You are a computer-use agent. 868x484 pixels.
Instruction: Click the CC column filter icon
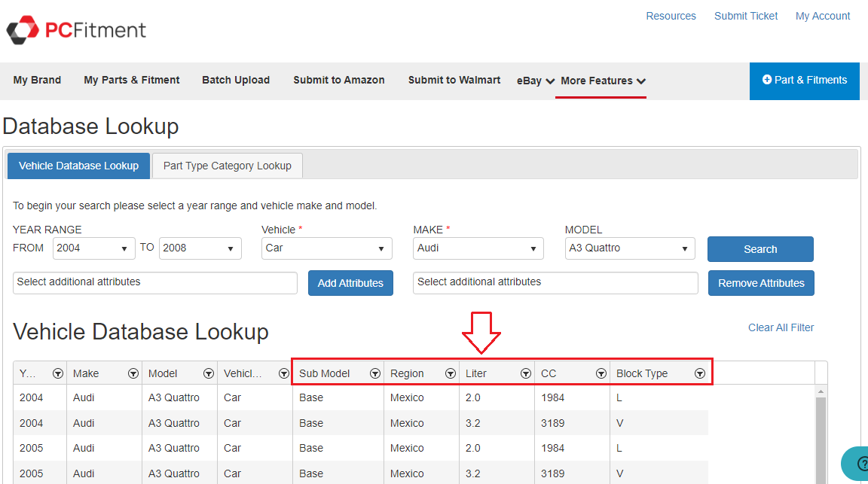tap(601, 373)
